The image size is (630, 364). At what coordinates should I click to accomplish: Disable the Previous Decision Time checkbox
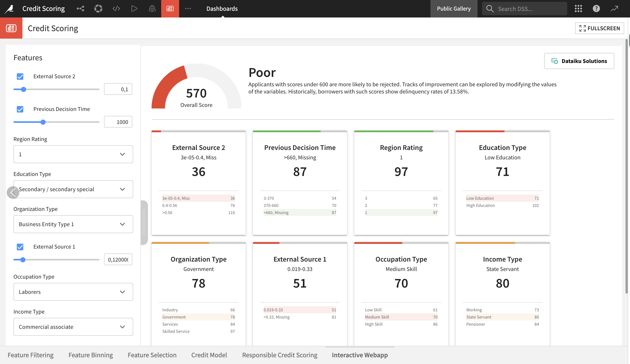[x=20, y=109]
